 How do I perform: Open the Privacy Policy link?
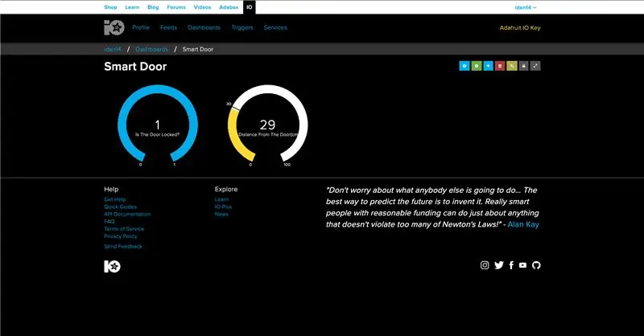[x=121, y=236]
